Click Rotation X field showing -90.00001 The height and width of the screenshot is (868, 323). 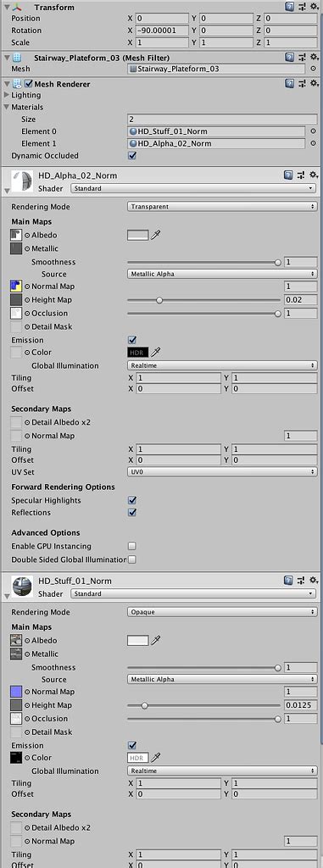tap(163, 31)
